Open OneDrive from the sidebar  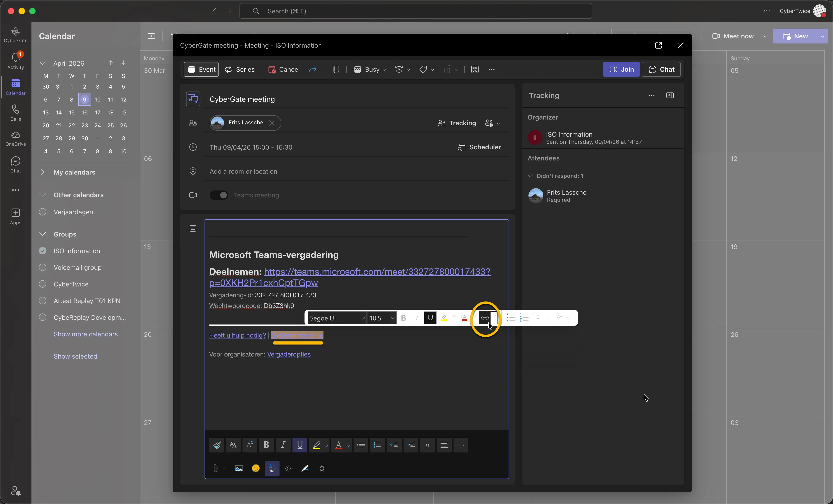(x=16, y=138)
